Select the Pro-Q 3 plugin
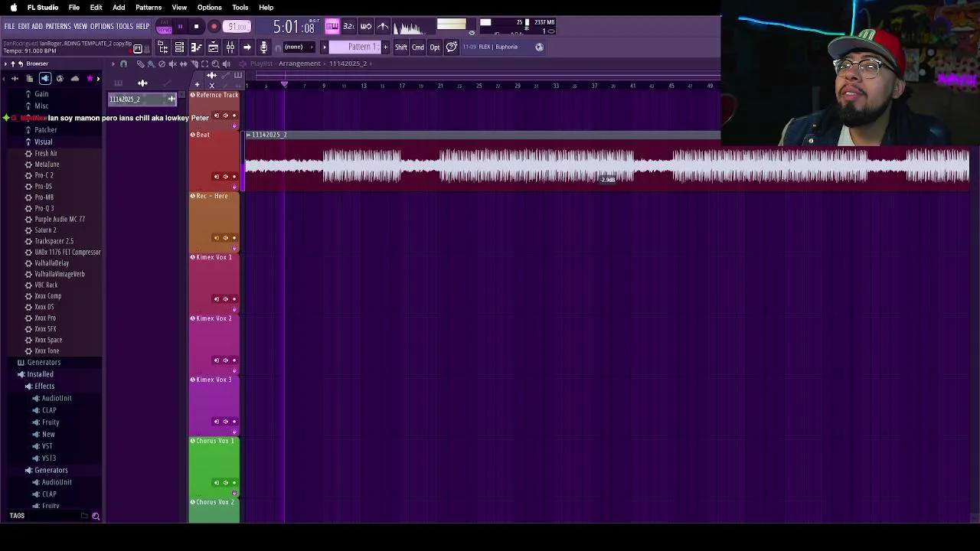 click(x=44, y=208)
